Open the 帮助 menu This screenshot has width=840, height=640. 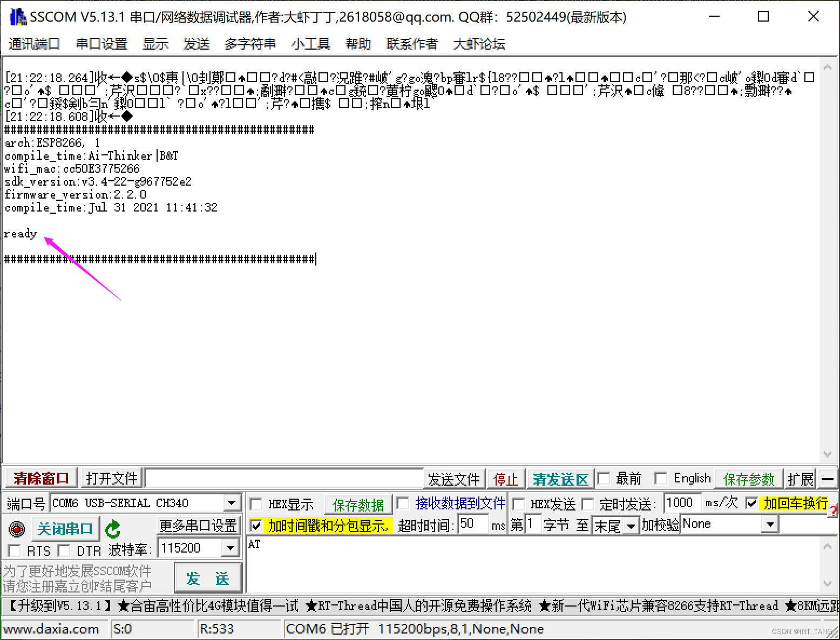click(358, 44)
